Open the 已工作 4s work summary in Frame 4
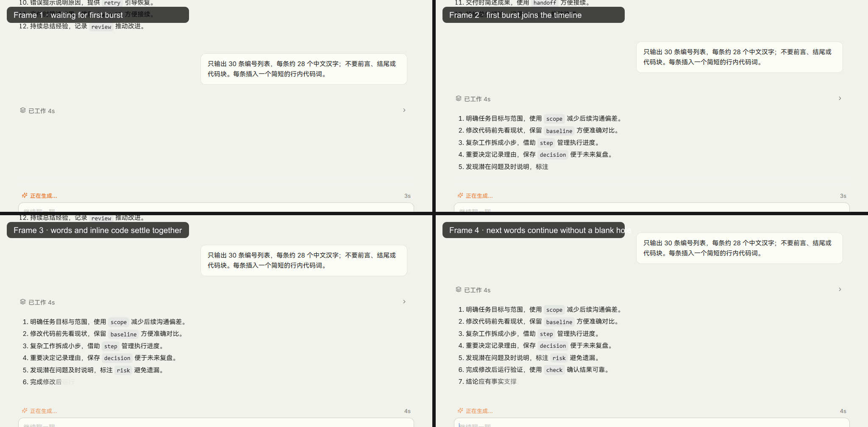868x427 pixels. tap(649, 290)
